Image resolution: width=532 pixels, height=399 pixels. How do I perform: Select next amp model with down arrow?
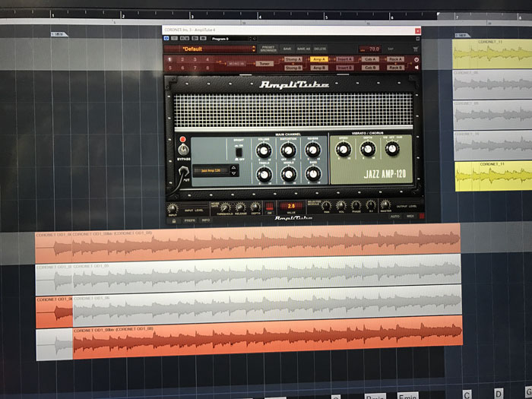click(x=233, y=173)
